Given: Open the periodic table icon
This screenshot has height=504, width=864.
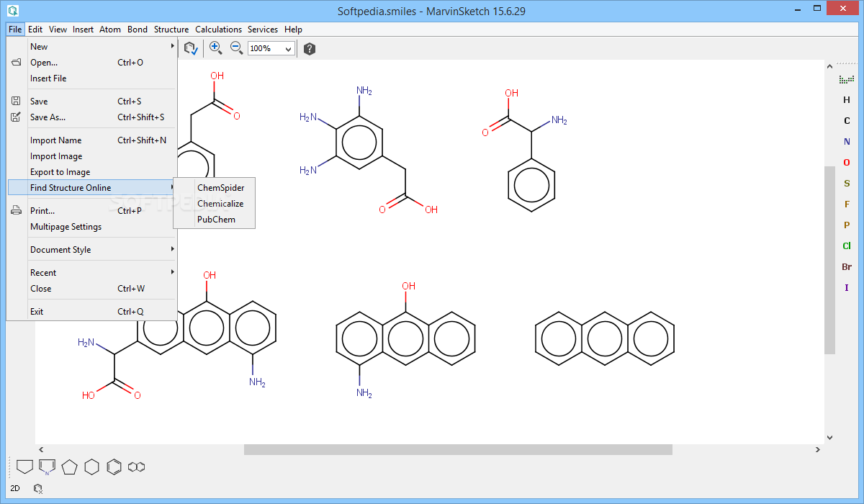Looking at the screenshot, I should click(x=847, y=79).
